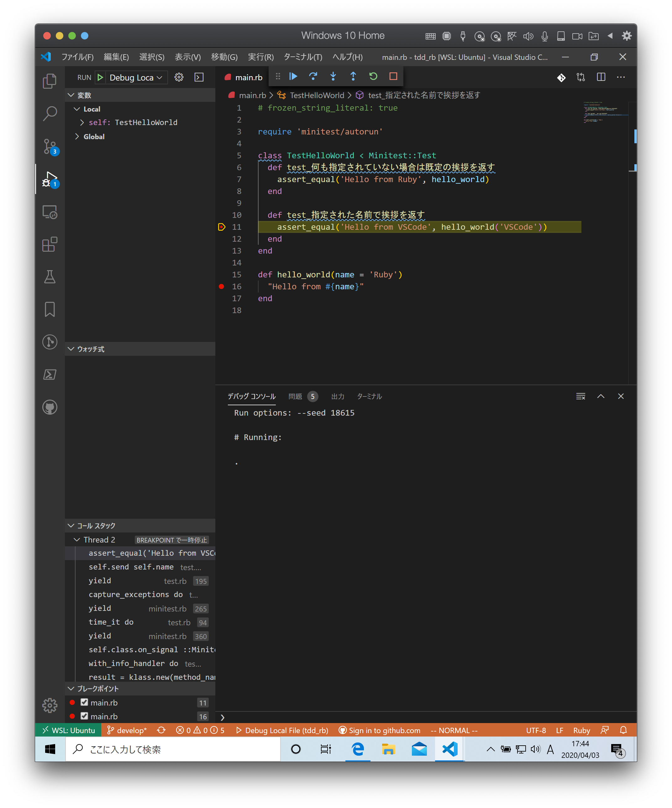Split the editor pane

(x=601, y=77)
